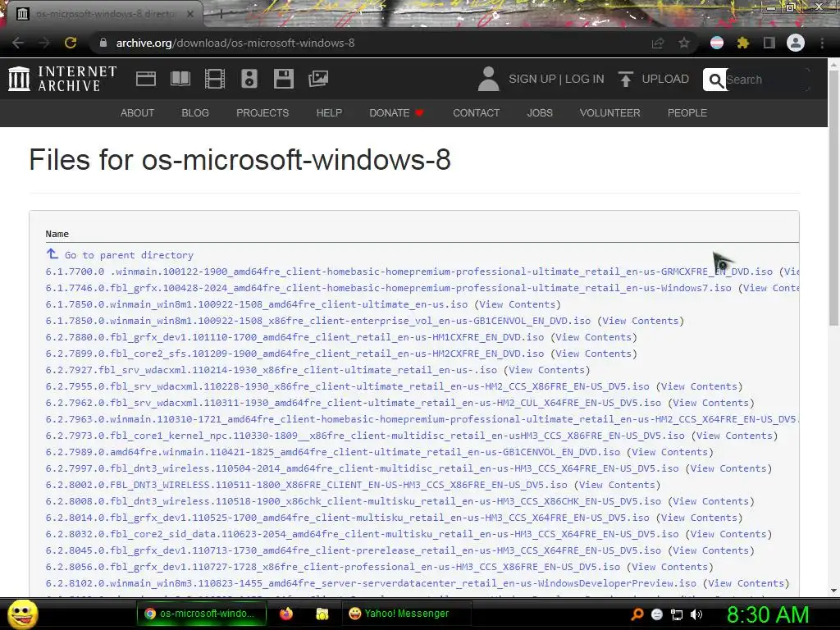Screen dimensions: 840x630
Task: Open the CONTACT menu item
Action: (477, 113)
